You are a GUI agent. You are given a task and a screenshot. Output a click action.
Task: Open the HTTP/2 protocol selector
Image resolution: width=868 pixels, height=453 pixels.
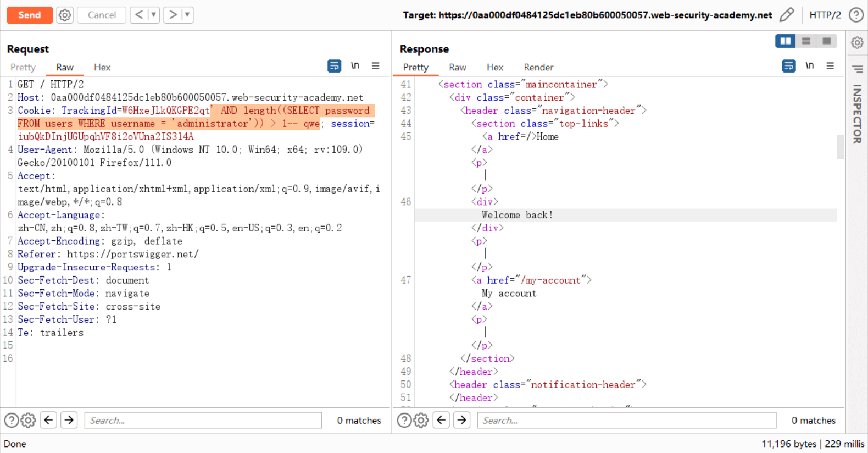pos(825,15)
